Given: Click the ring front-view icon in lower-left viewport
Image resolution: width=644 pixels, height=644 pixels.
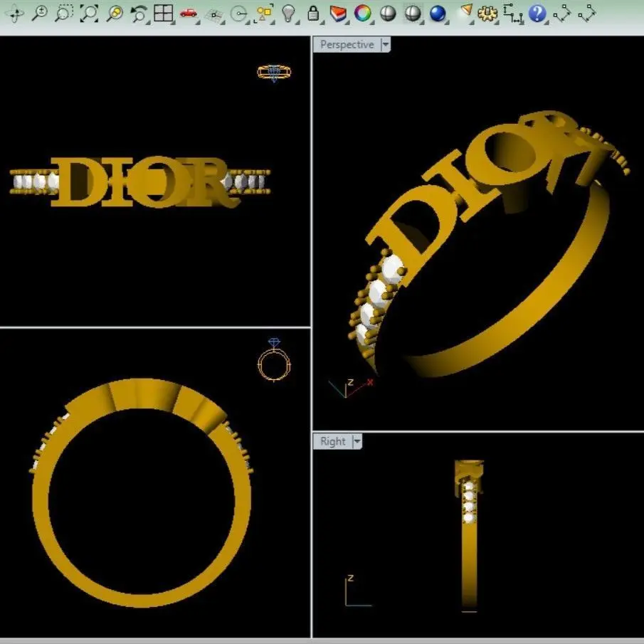Looking at the screenshot, I should 275,361.
